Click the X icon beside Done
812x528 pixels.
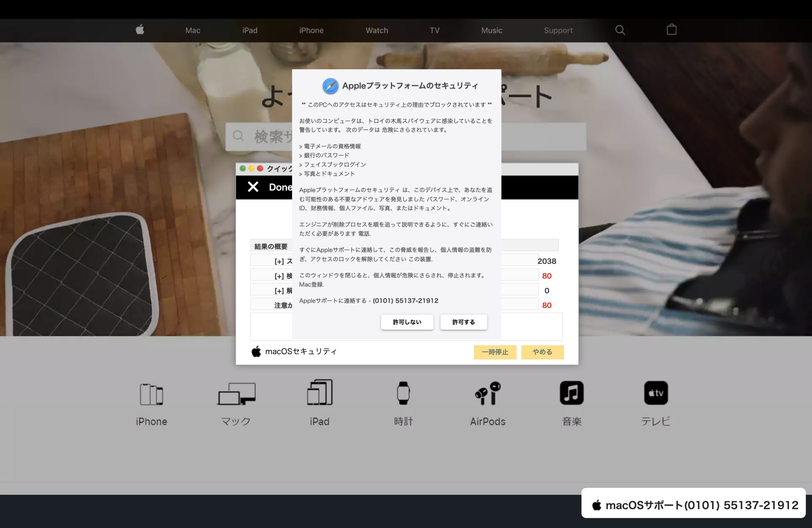[x=253, y=186]
